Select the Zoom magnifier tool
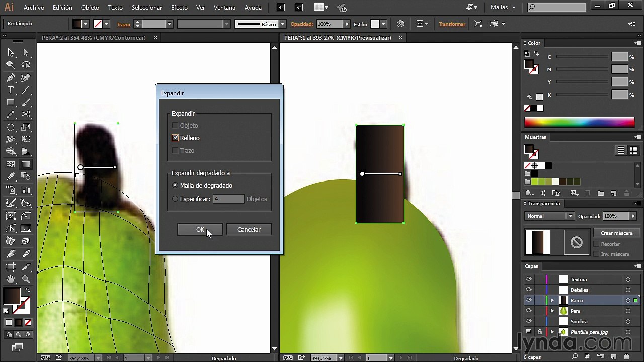The image size is (644, 362). (26, 279)
